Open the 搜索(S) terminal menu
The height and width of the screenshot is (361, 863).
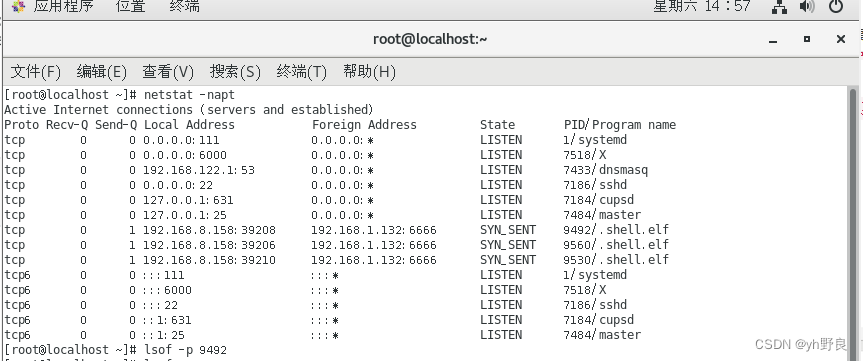click(235, 72)
